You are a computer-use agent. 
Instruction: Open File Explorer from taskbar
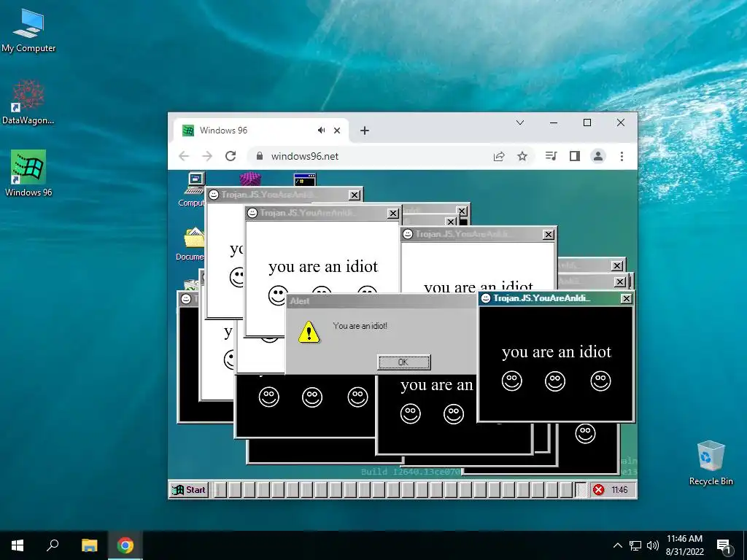click(x=89, y=545)
